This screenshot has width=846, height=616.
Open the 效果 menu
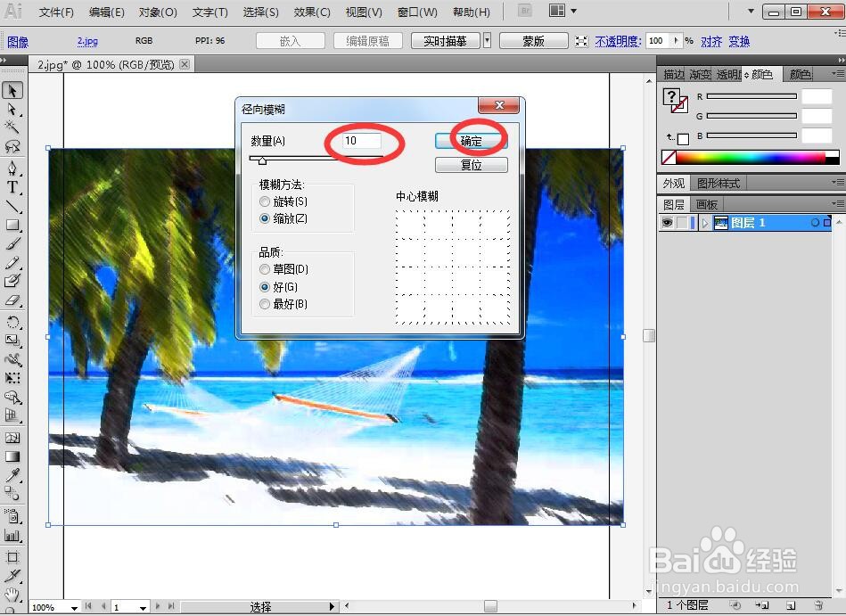coord(310,12)
